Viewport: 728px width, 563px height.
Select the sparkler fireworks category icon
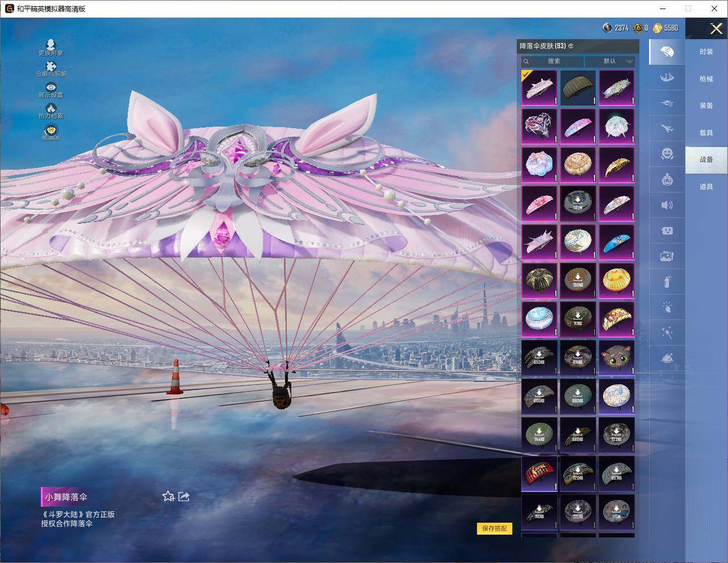pos(667,333)
